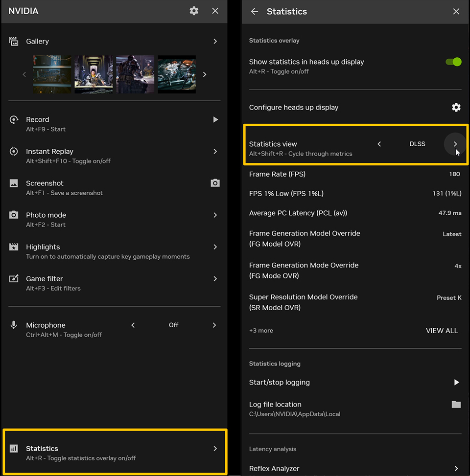Click the camera icon for Screenshot

[215, 183]
